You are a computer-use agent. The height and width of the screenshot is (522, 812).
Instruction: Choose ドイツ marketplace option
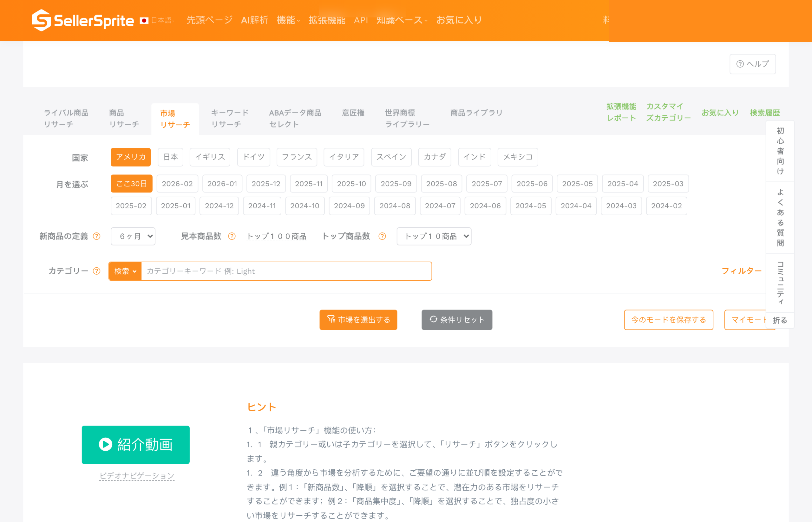pos(254,157)
